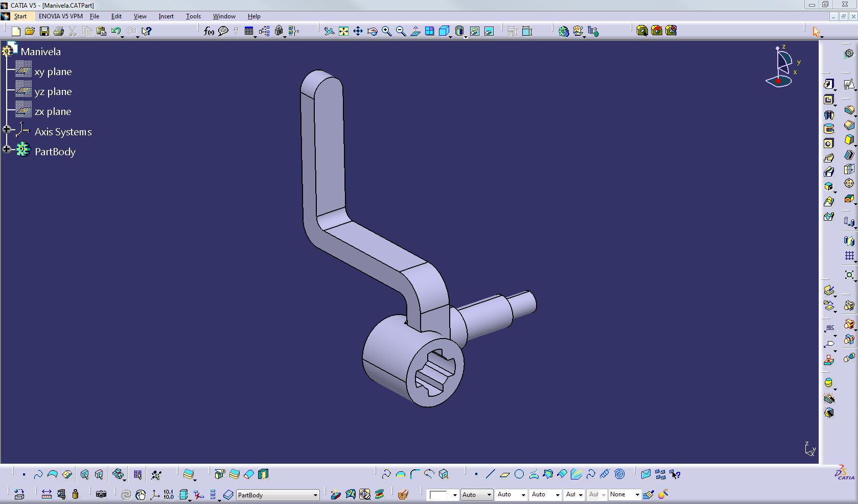Open the View menu
858x504 pixels.
coord(140,16)
